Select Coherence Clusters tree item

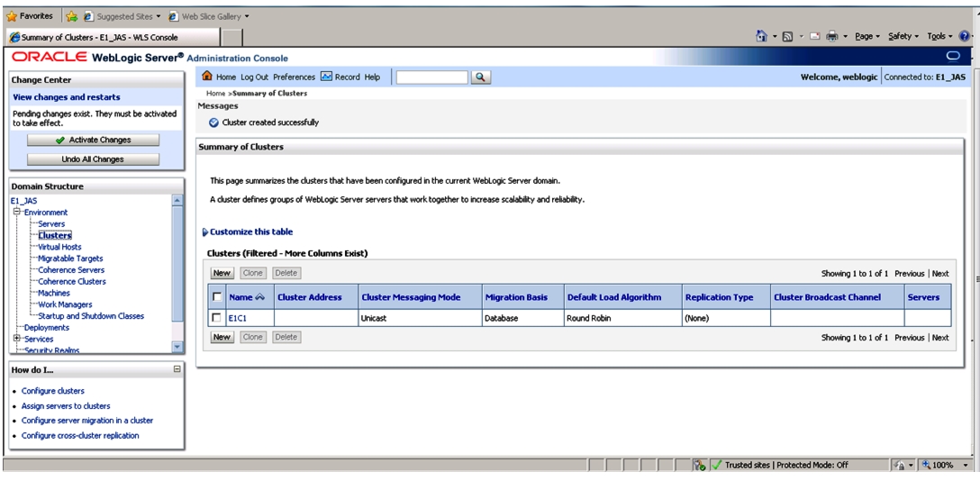72,281
